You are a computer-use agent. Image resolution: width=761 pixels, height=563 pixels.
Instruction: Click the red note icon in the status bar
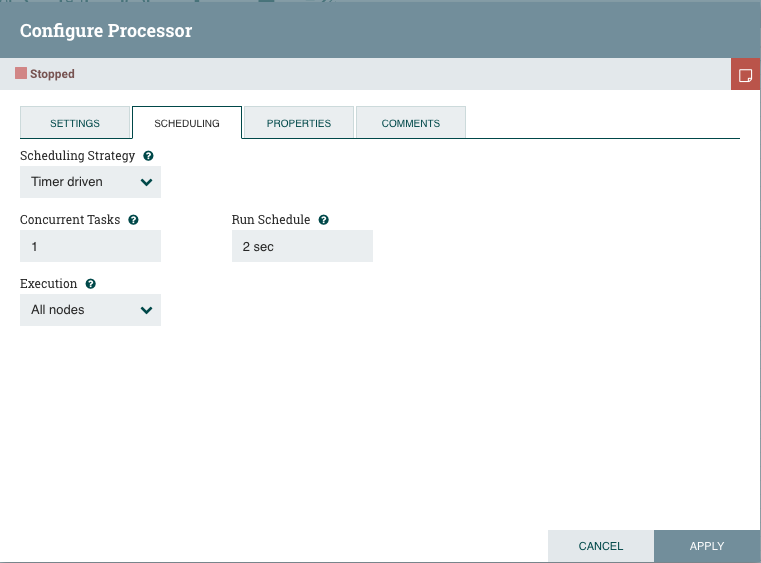click(745, 75)
